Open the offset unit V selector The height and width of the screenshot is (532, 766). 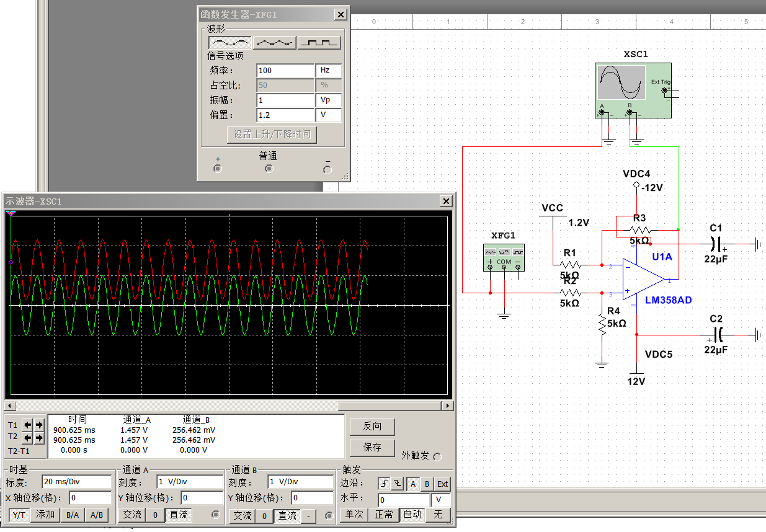(x=328, y=115)
